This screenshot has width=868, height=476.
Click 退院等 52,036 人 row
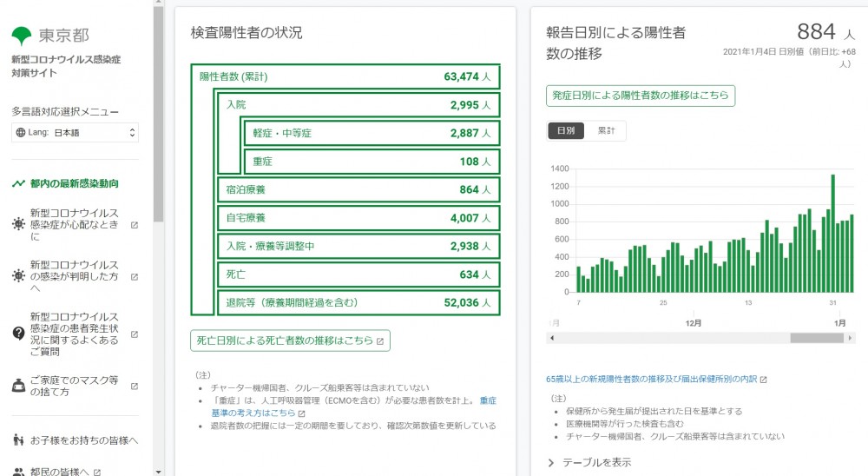point(358,302)
